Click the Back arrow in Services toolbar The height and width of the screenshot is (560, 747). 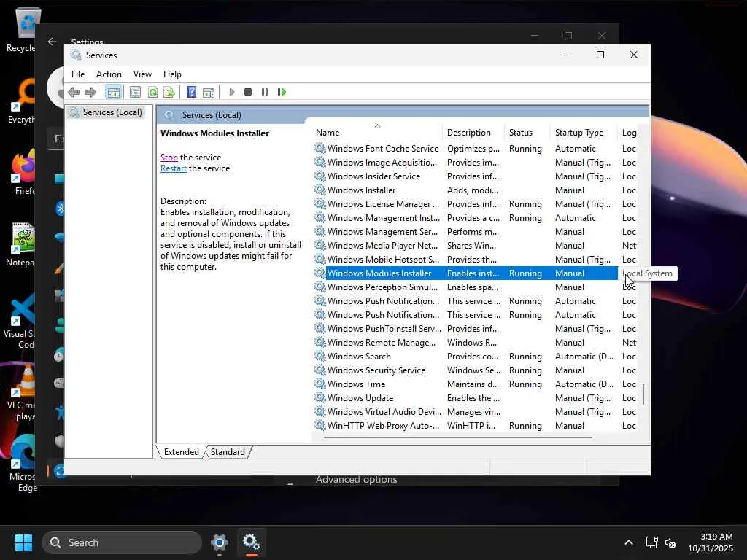coord(74,92)
